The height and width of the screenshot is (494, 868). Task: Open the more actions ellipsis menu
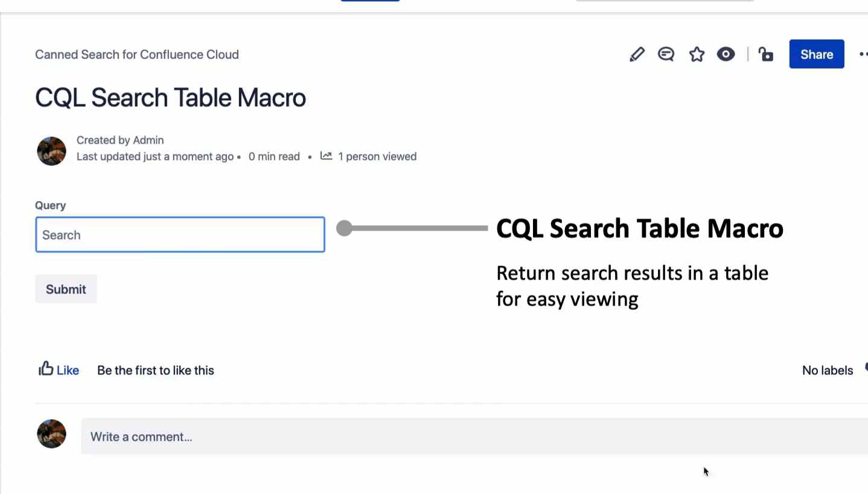click(863, 54)
